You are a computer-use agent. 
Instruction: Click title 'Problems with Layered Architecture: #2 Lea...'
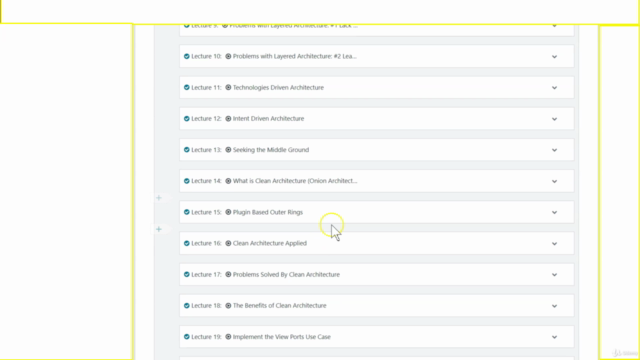[294, 56]
